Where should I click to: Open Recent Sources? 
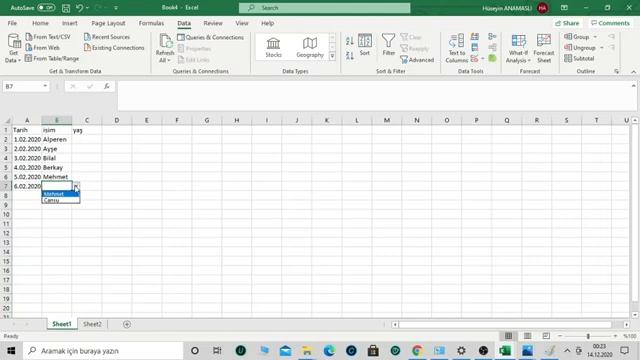pyautogui.click(x=107, y=37)
